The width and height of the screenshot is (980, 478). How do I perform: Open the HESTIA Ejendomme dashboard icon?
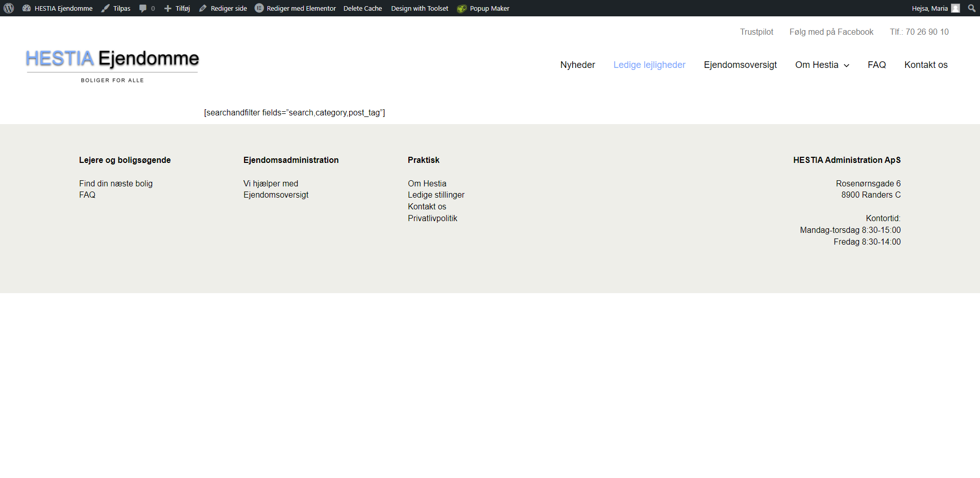[27, 8]
